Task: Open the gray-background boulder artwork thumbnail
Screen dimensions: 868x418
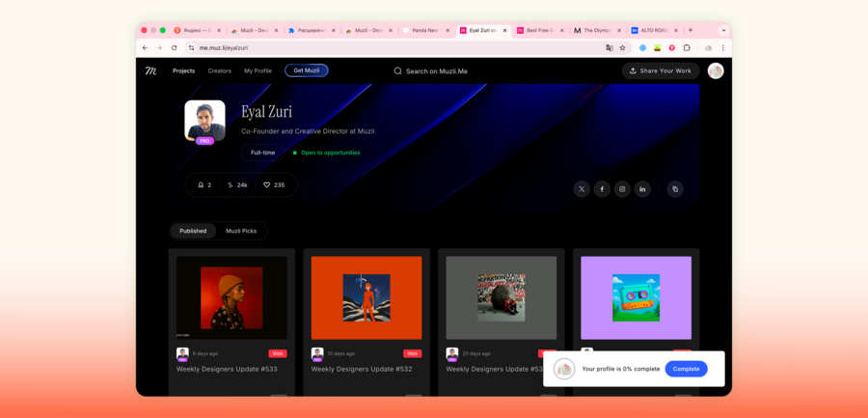Action: (x=501, y=297)
